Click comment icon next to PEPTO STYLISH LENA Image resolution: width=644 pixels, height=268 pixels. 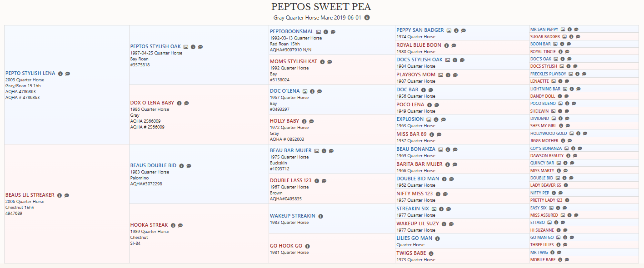68,74
